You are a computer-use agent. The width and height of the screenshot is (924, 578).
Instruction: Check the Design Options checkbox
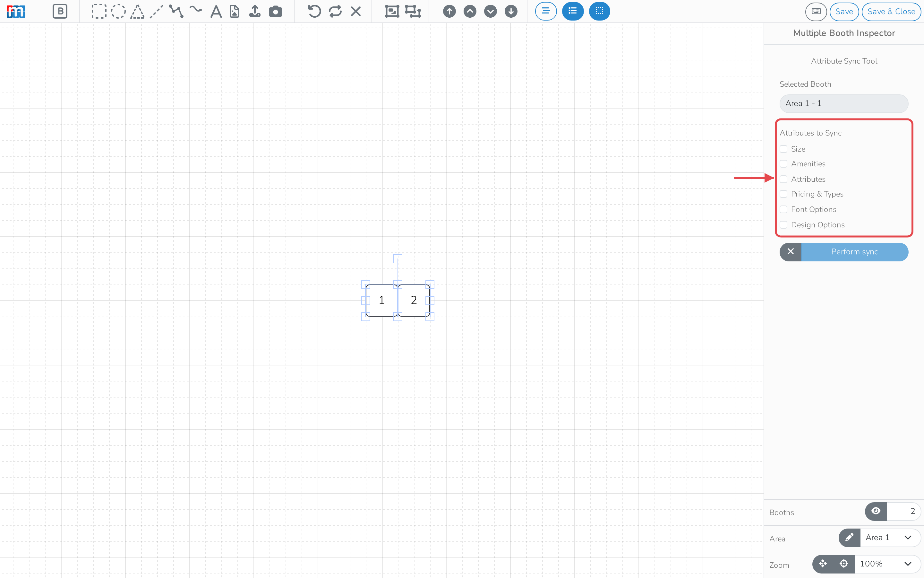pos(783,225)
